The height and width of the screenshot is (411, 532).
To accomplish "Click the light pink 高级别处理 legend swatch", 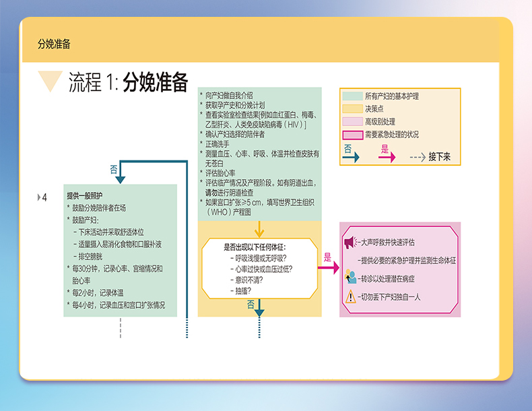I will [352, 121].
